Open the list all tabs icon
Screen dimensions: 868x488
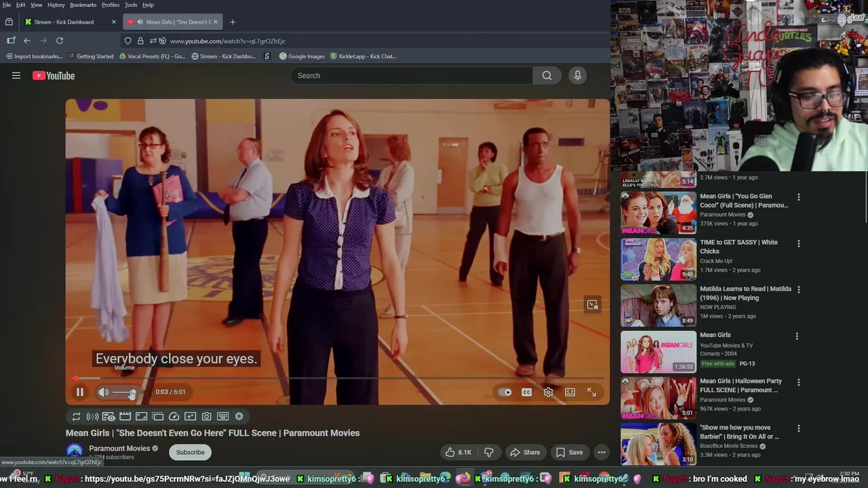point(9,22)
